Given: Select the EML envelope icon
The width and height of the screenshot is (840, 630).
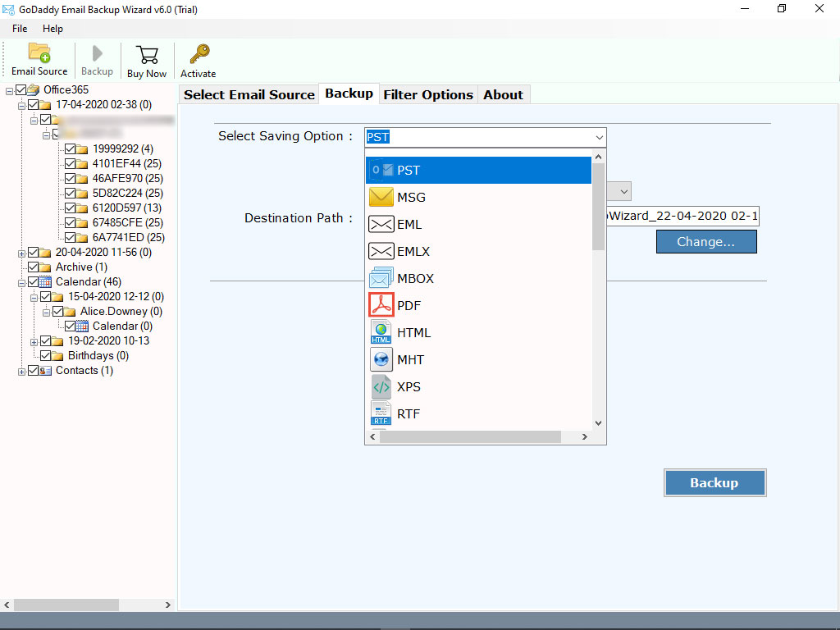Looking at the screenshot, I should point(381,224).
